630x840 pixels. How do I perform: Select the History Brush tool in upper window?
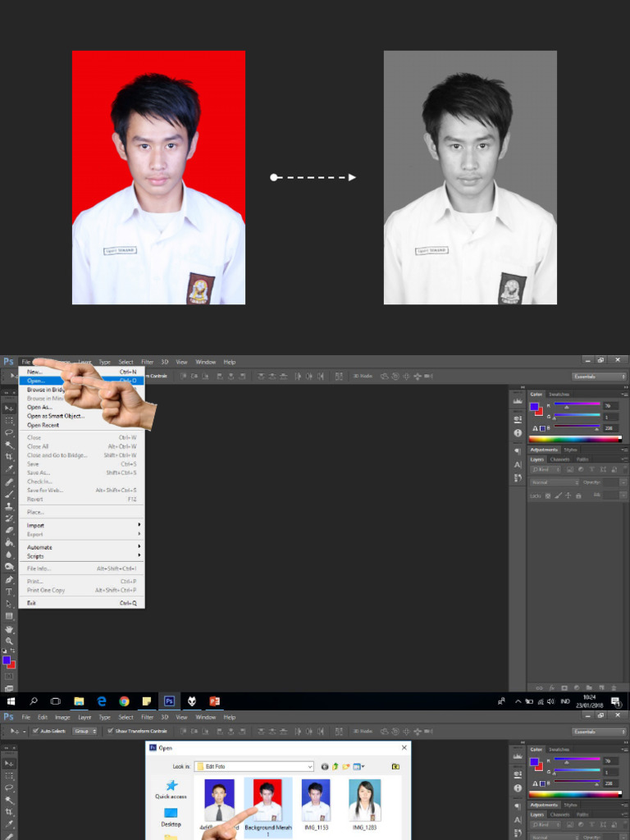pos(9,518)
